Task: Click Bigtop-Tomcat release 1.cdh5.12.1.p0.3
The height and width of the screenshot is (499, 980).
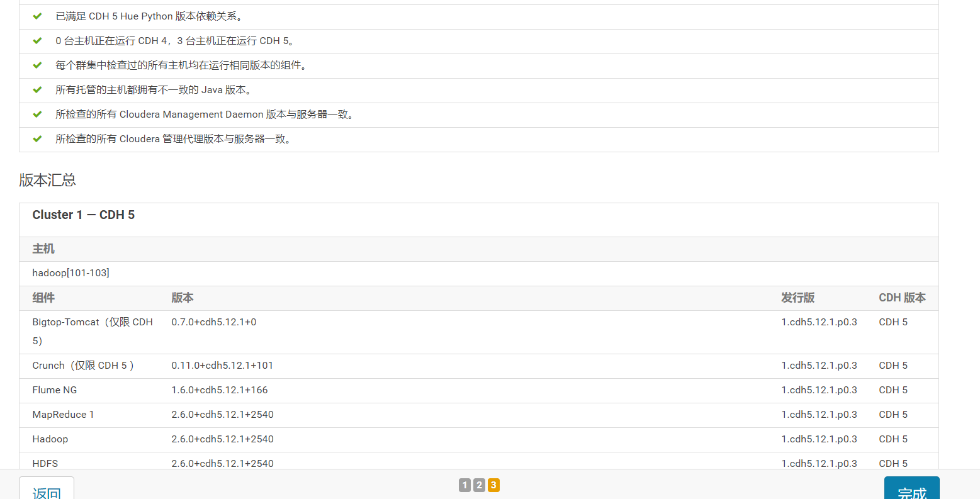Action: (x=819, y=322)
